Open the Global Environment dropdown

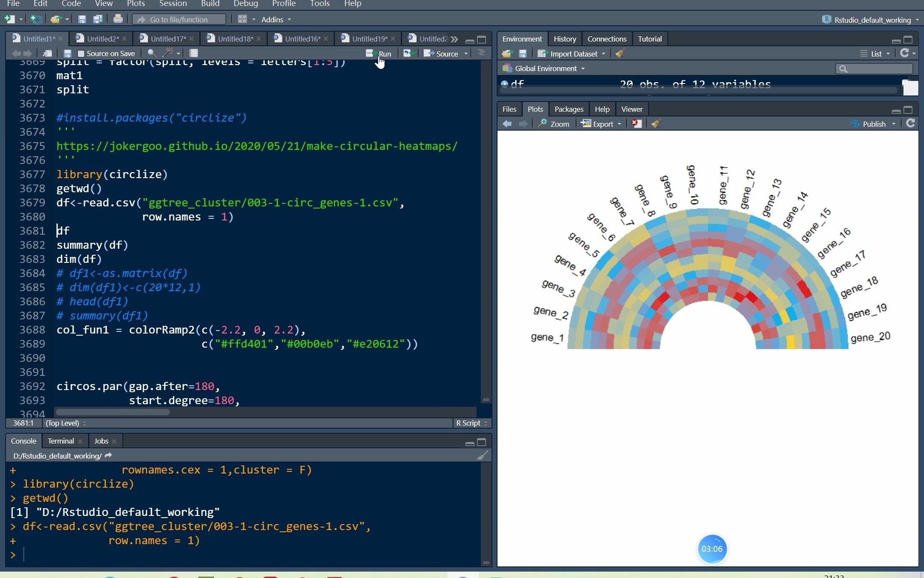545,69
